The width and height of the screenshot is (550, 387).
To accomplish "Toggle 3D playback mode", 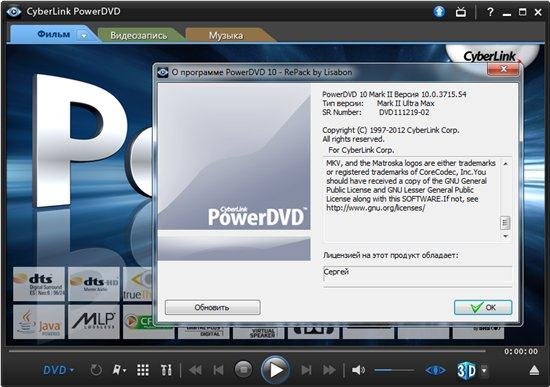I will click(467, 370).
